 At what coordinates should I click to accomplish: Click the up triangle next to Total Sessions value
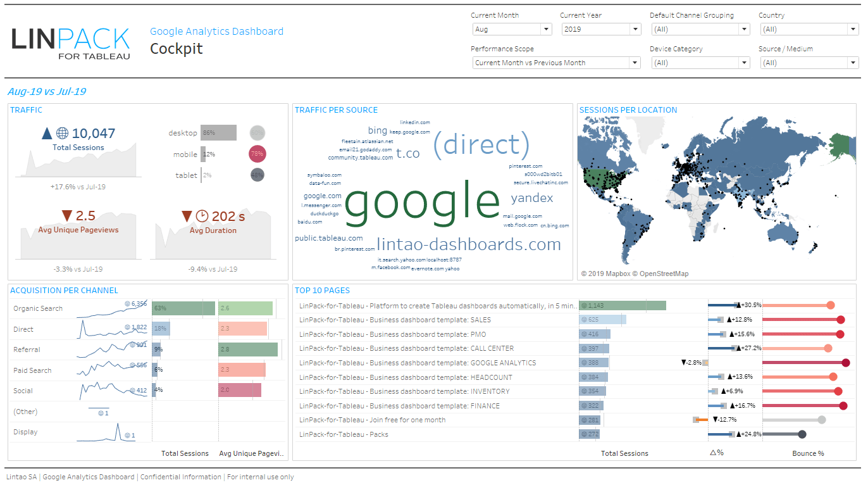coord(47,134)
